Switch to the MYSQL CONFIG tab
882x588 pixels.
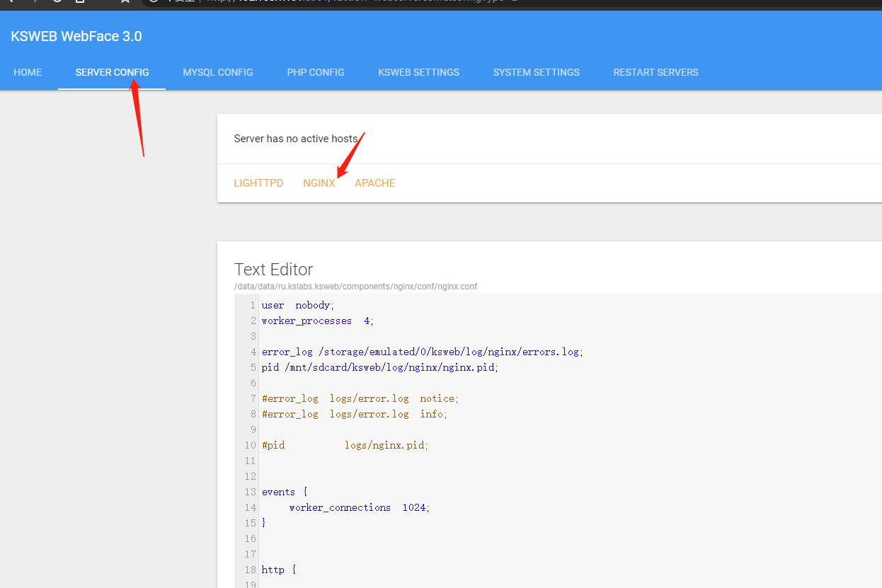tap(217, 72)
